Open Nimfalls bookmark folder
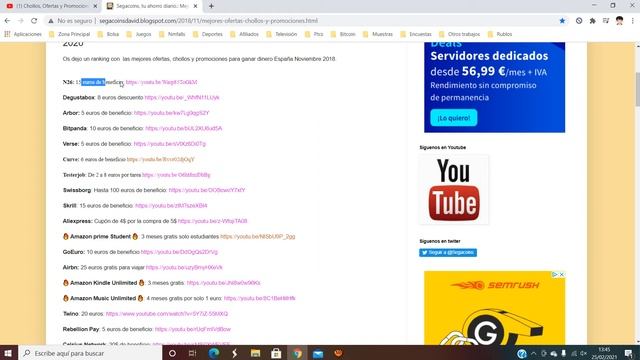This screenshot has width=640, height=360. 172,34
